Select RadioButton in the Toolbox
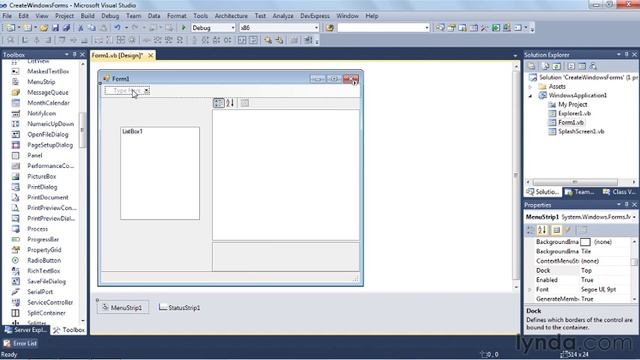This screenshot has width=640, height=360. [44, 260]
